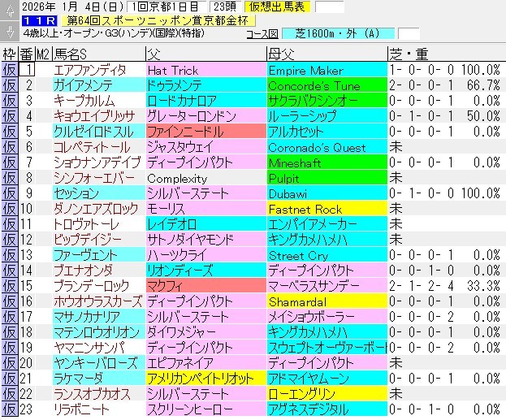
Task: Click damsire ローエングリン yellow cell
Action: pos(327,394)
